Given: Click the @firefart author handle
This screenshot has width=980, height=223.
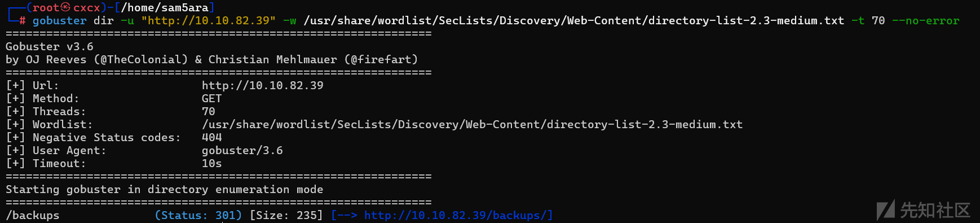Looking at the screenshot, I should (384, 59).
